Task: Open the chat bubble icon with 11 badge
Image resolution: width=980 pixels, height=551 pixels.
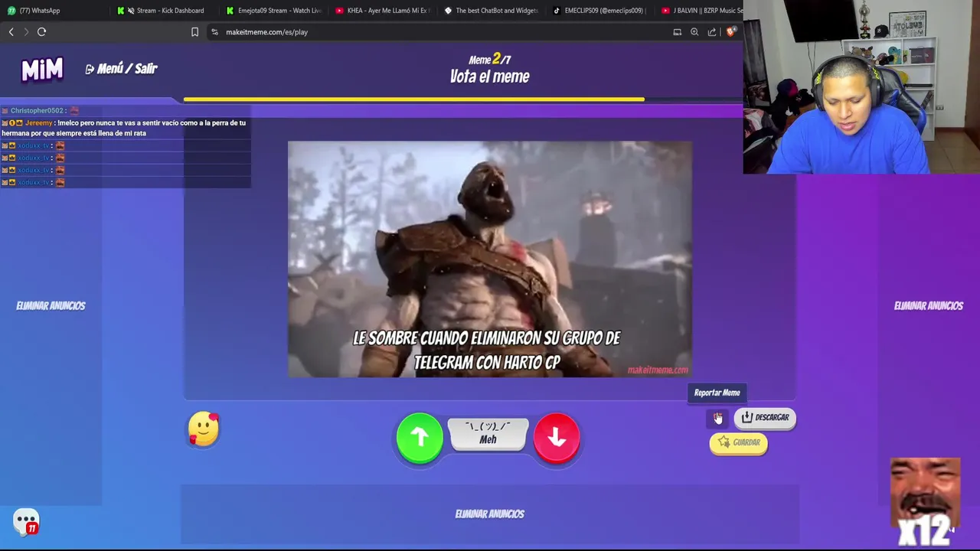Action: pos(26,523)
